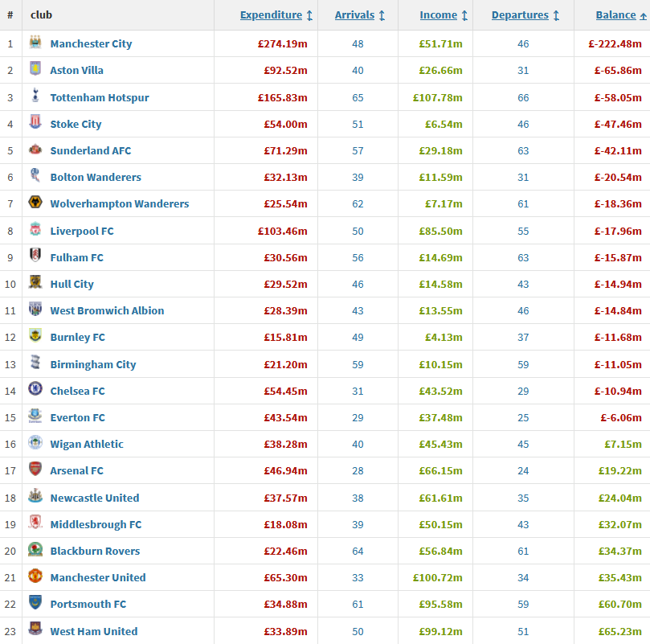This screenshot has height=644, width=650.
Task: Click the Stoke City crest icon
Action: [x=35, y=122]
